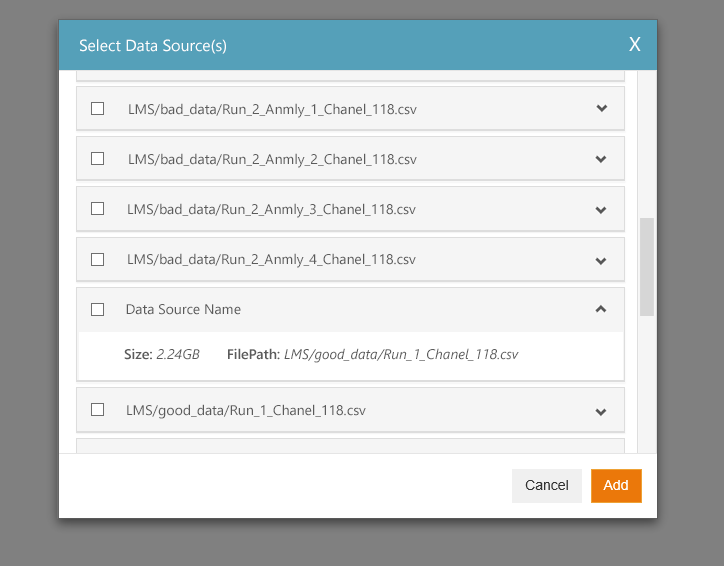
Task: Expand Run_2_Anmly_4_Chanel_118.csv details chevron
Action: tap(601, 261)
